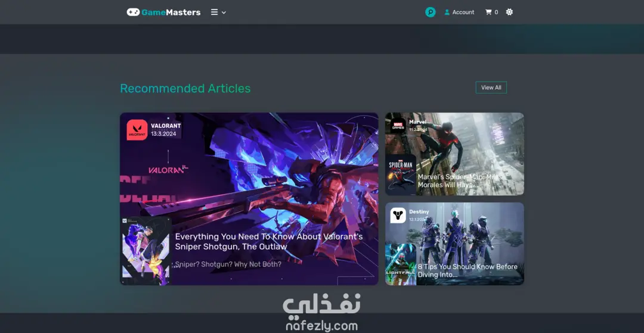
Task: Click the Account user icon
Action: pos(447,13)
